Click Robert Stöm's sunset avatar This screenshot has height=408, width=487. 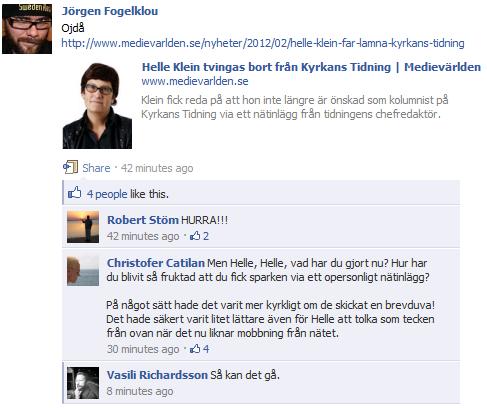(x=83, y=226)
